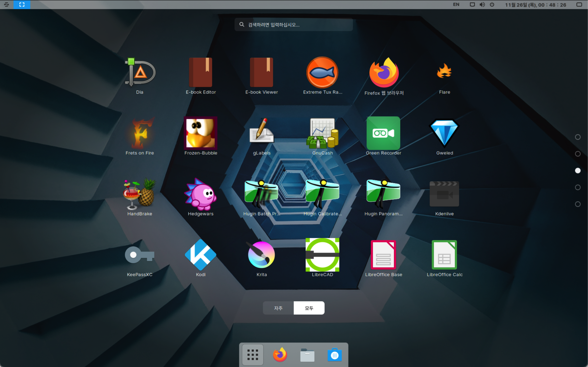The height and width of the screenshot is (367, 588).
Task: Open Hugin Panorama Creator
Action: [384, 197]
